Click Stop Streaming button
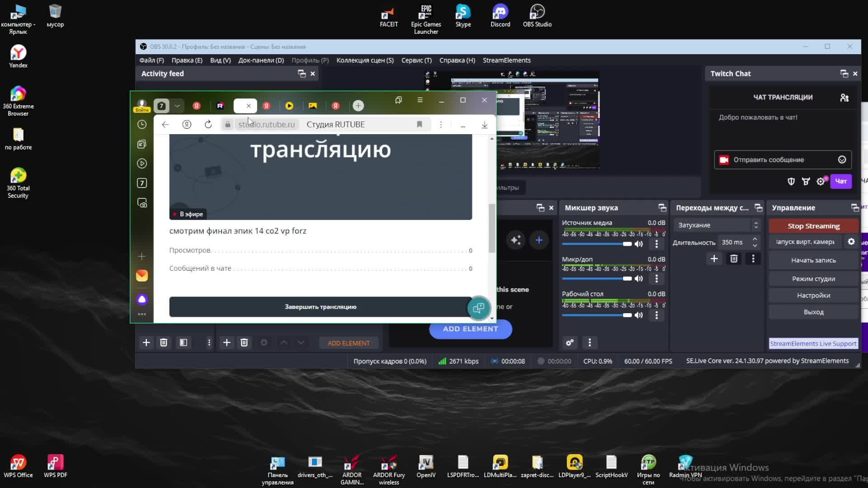The image size is (868, 488). 813,226
